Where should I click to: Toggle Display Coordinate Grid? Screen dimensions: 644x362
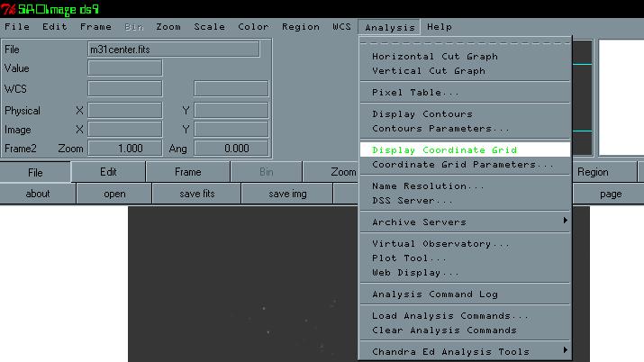(x=466, y=149)
